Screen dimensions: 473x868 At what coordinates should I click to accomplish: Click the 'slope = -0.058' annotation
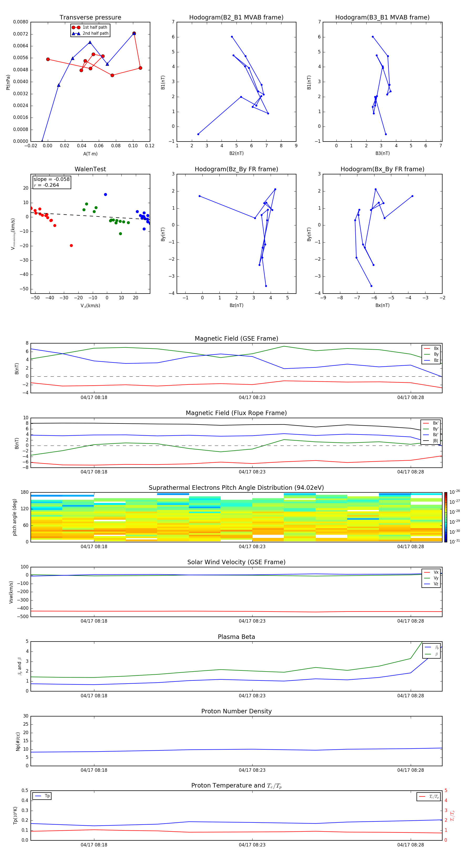[x=52, y=179]
